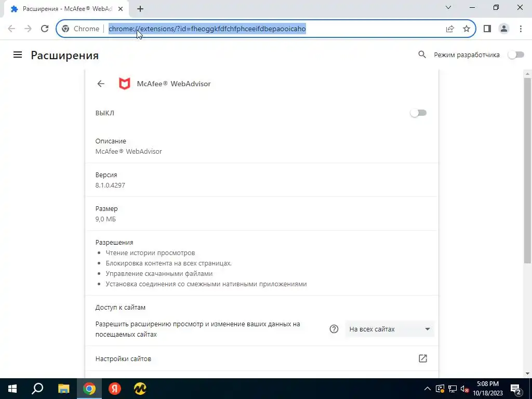Click permission Чтение истории просмотров
Viewport: 532px width, 399px height.
tap(150, 253)
